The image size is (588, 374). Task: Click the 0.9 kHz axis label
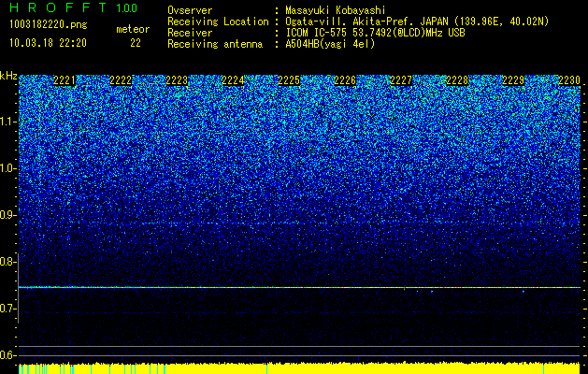pyautogui.click(x=8, y=215)
